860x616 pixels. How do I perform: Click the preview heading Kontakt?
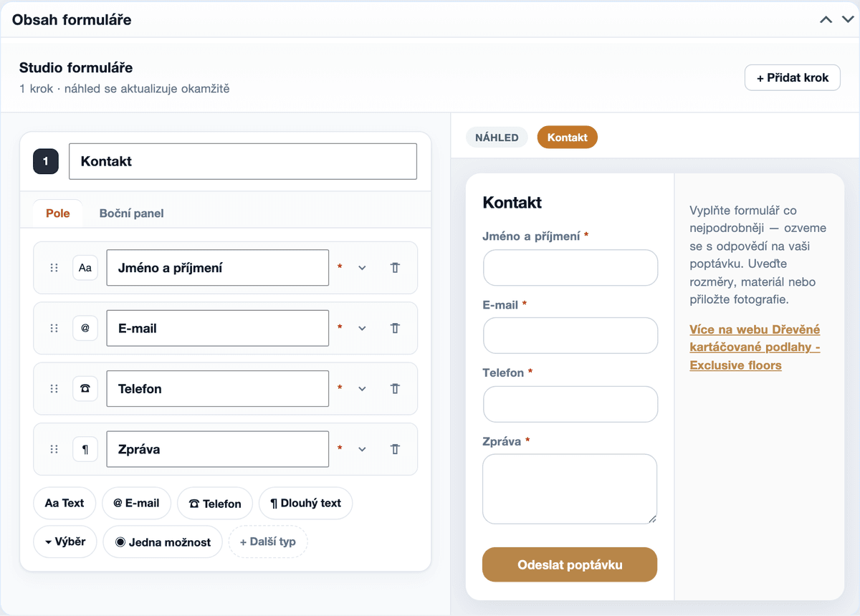coord(512,203)
